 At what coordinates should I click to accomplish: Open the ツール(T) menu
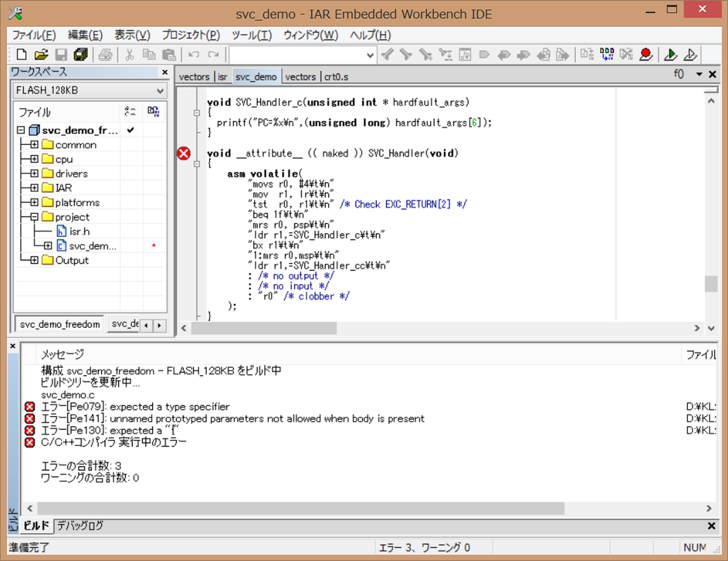click(x=251, y=35)
